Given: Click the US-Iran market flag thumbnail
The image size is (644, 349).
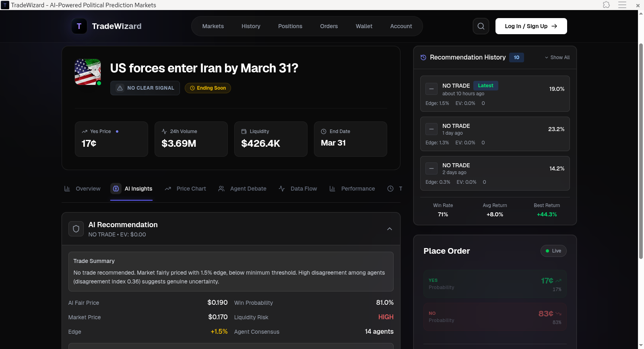Looking at the screenshot, I should [x=88, y=72].
